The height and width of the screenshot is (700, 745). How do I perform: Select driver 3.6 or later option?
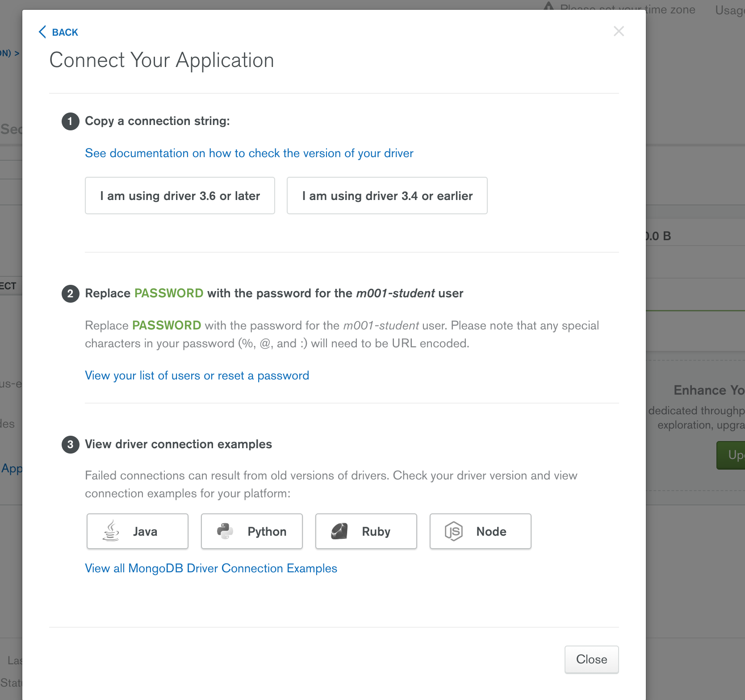(180, 196)
